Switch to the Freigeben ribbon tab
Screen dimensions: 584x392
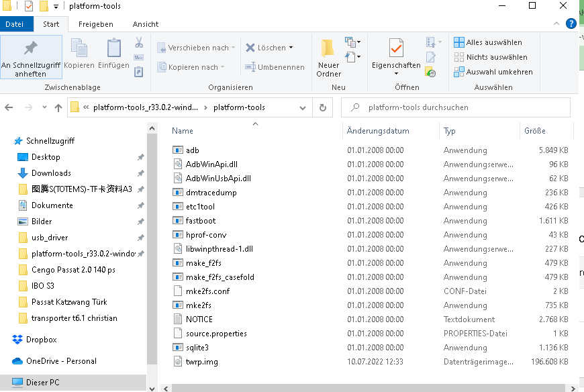point(96,24)
